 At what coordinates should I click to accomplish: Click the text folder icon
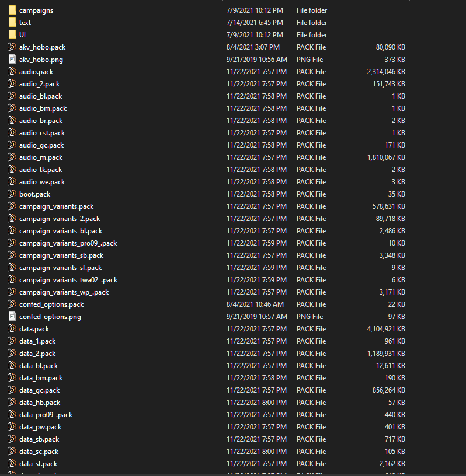pyautogui.click(x=12, y=23)
